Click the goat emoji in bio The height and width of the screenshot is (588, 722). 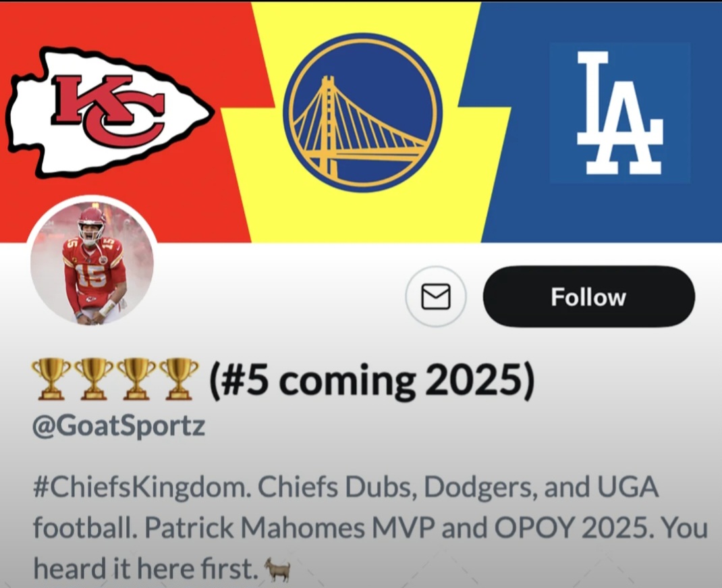277,570
